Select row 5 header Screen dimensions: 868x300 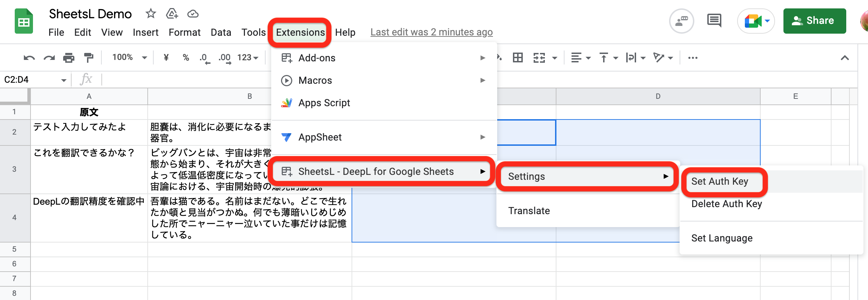[x=15, y=249]
